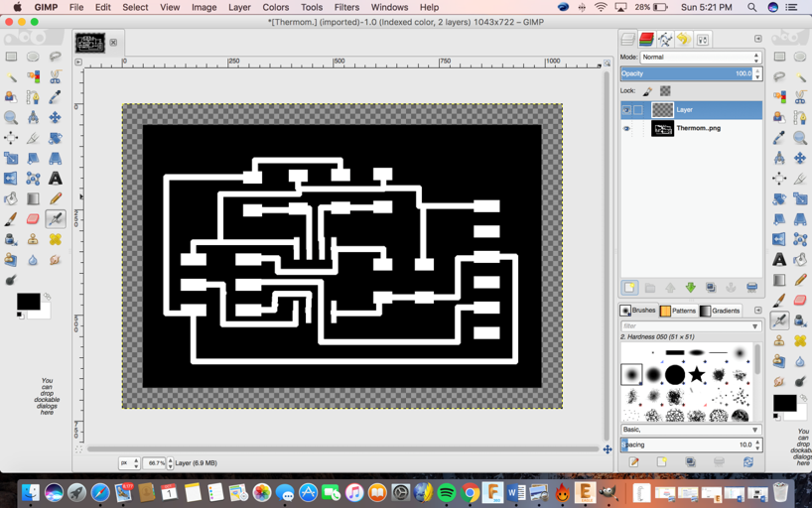The width and height of the screenshot is (812, 508).
Task: Open layers dock configure tab menu
Action: (758, 39)
